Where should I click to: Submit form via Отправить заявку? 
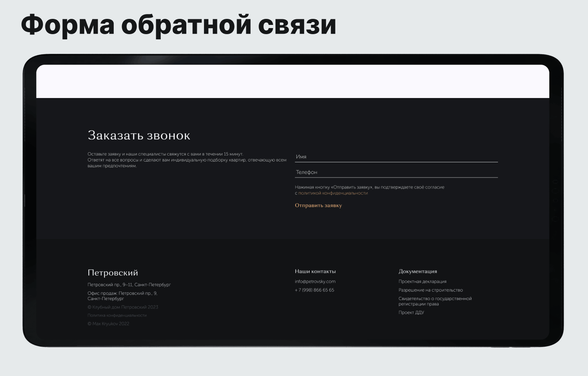tap(318, 205)
